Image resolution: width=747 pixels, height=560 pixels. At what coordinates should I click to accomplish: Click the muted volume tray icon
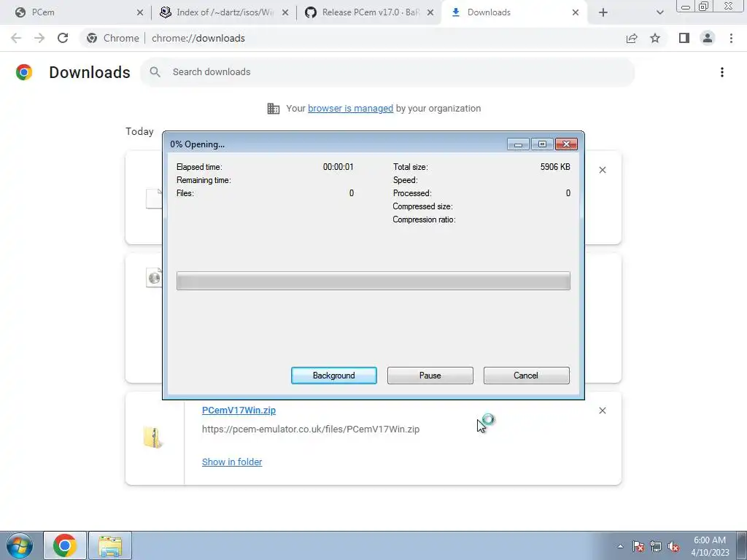(673, 546)
